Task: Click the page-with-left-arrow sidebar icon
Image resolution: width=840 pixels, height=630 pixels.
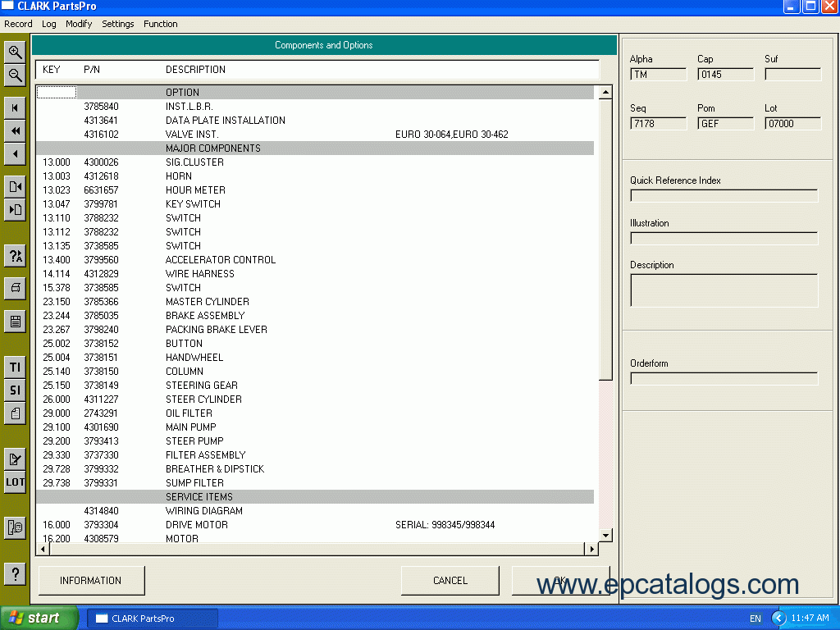Action: (x=15, y=186)
